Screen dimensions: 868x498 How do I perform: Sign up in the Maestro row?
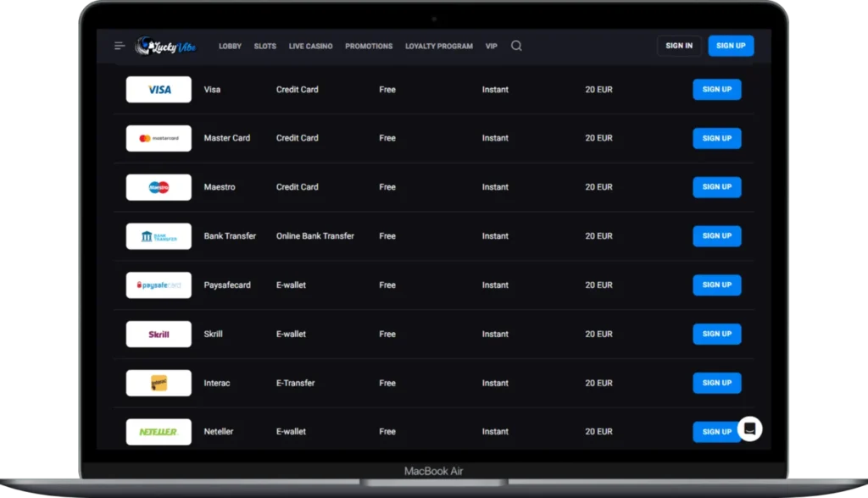click(x=717, y=187)
